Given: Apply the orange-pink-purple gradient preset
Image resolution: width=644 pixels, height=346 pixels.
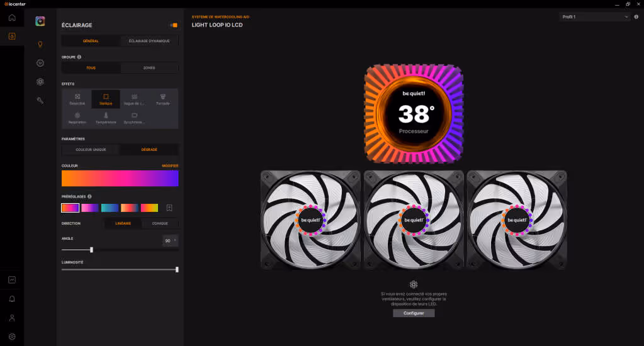Looking at the screenshot, I should pyautogui.click(x=71, y=208).
